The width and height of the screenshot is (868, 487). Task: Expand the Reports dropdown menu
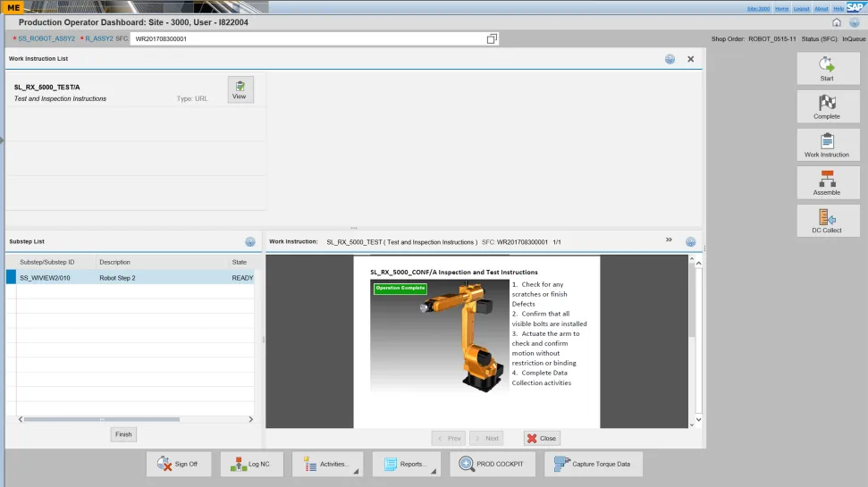408,464
